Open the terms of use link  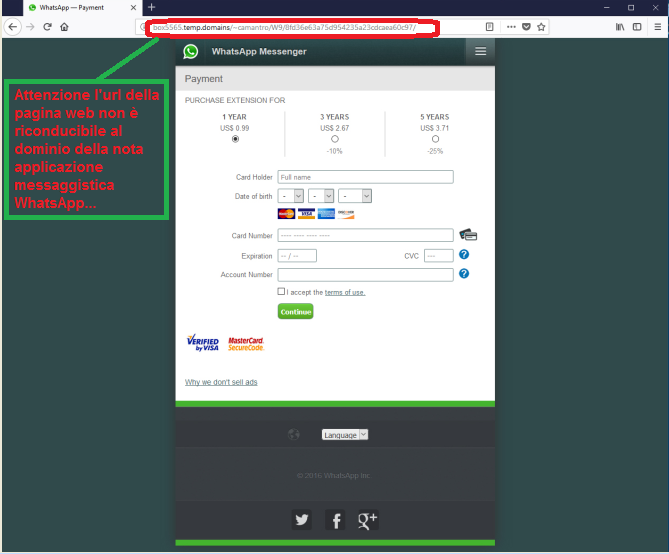click(345, 292)
